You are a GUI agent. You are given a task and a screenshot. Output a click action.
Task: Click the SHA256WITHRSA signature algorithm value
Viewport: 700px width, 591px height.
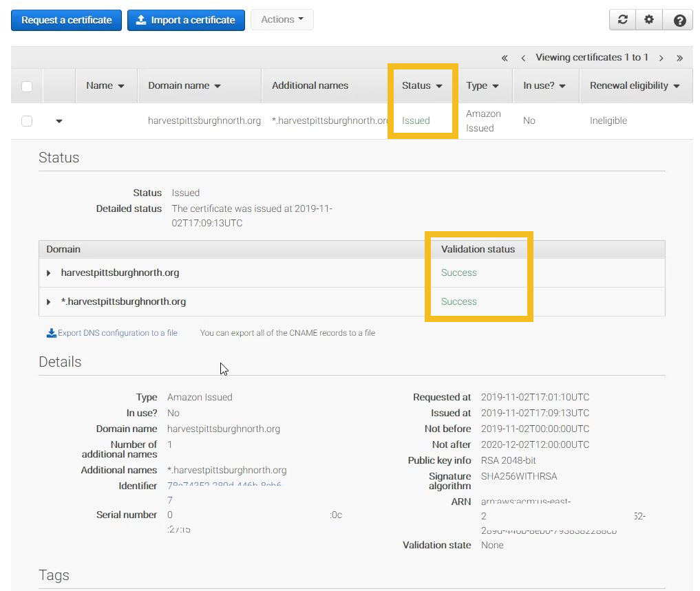click(519, 476)
